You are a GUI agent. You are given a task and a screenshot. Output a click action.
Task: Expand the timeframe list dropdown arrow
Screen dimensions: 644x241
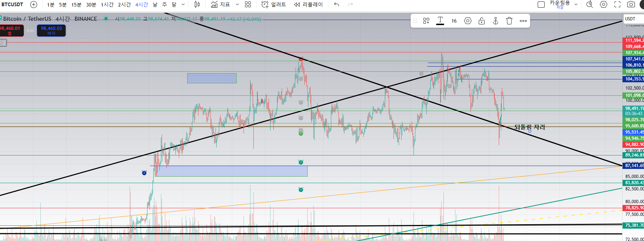point(183,4)
